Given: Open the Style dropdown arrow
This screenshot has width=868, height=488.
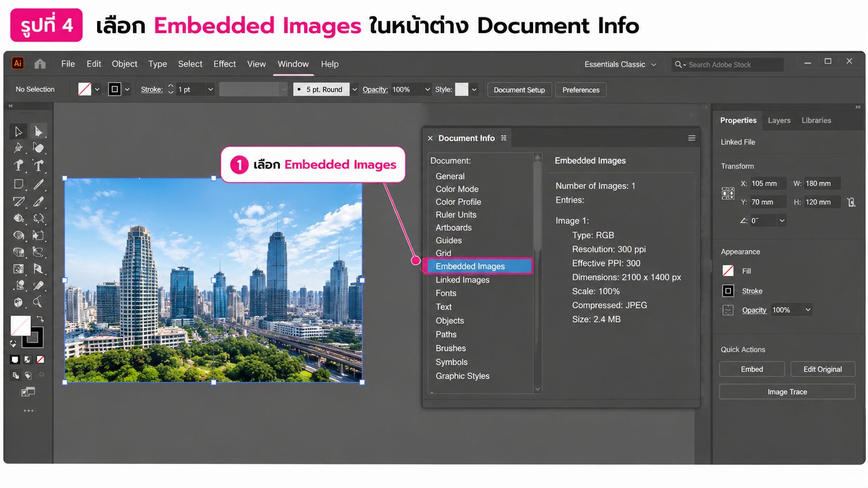Looking at the screenshot, I should pos(474,89).
